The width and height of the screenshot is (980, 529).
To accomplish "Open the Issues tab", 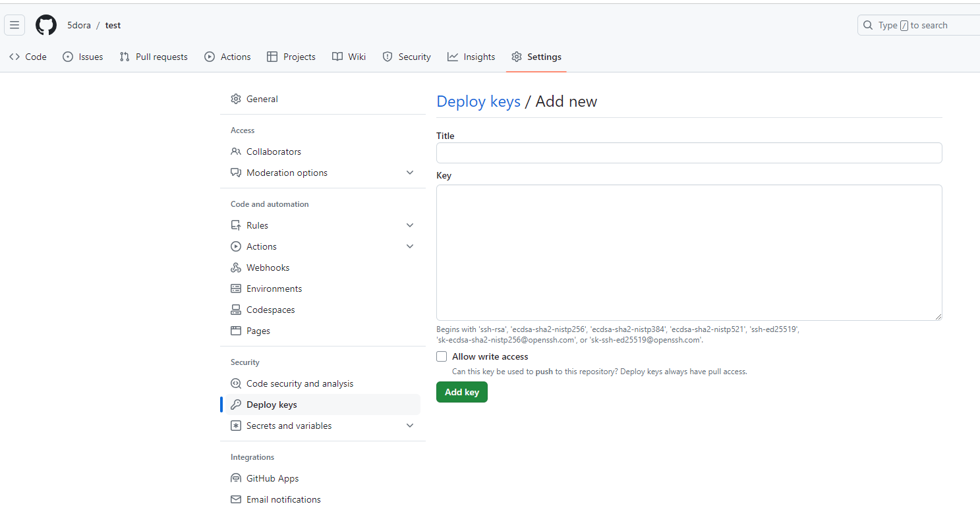I will tap(83, 57).
